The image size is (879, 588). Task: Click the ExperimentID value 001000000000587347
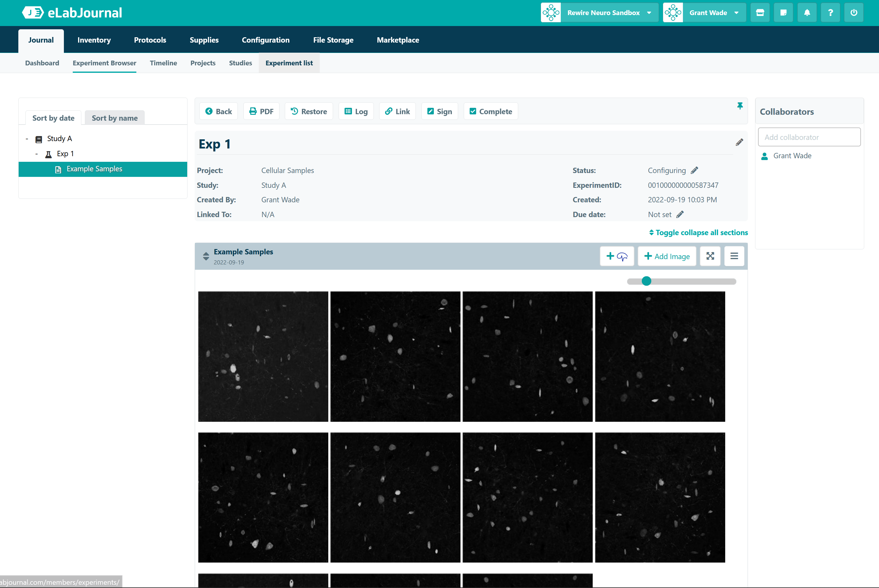point(683,185)
